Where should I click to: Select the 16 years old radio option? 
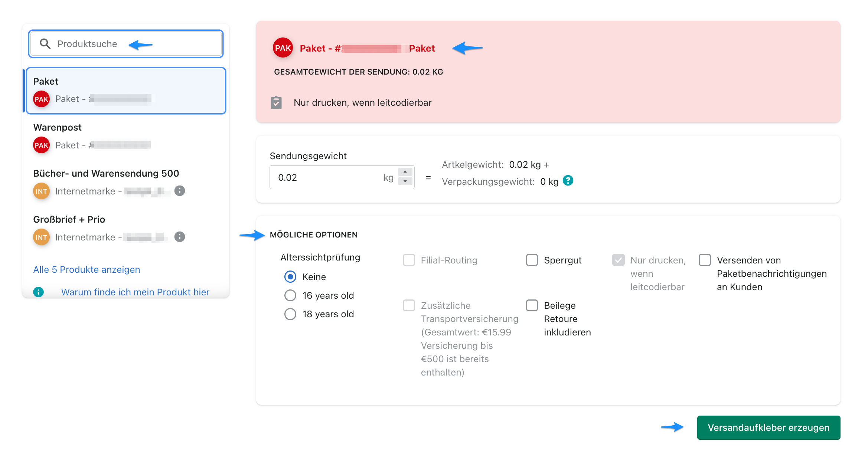(x=290, y=295)
